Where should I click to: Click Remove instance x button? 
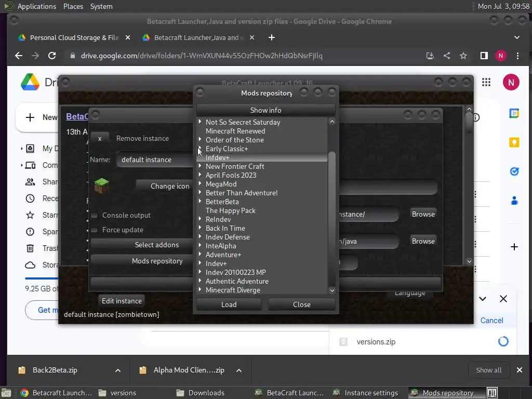(100, 138)
